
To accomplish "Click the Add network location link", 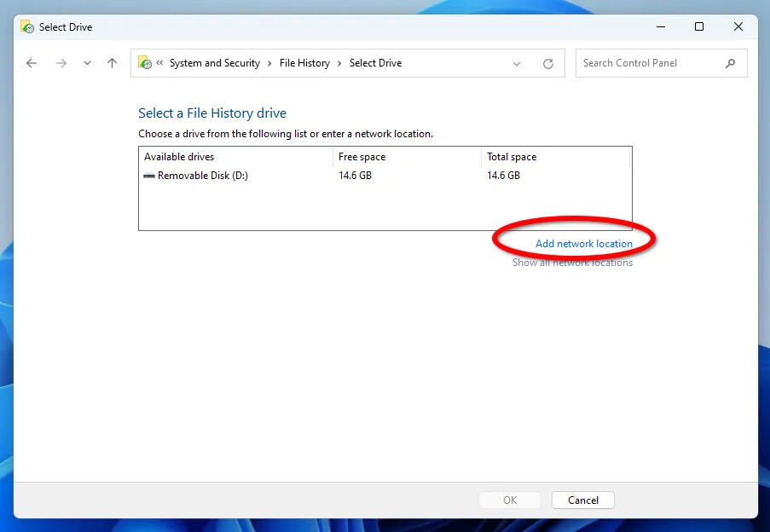I will 583,244.
